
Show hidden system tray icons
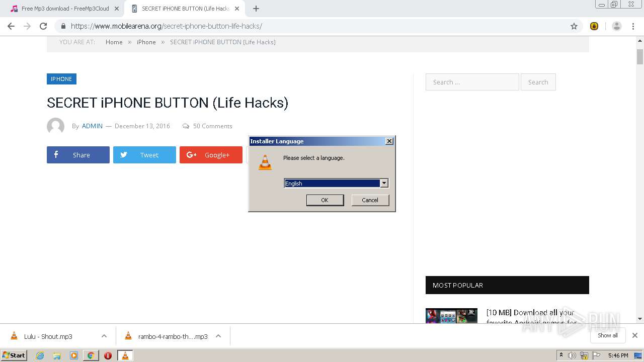[561, 355]
